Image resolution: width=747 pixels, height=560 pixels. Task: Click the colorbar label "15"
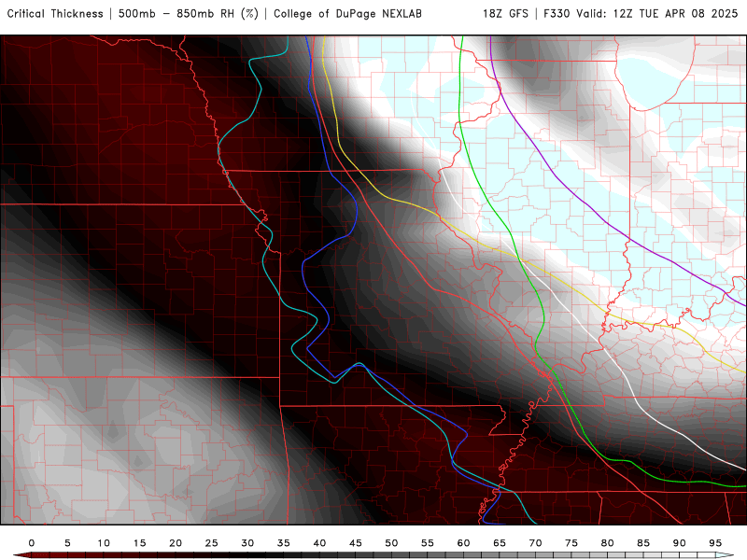pos(139,543)
